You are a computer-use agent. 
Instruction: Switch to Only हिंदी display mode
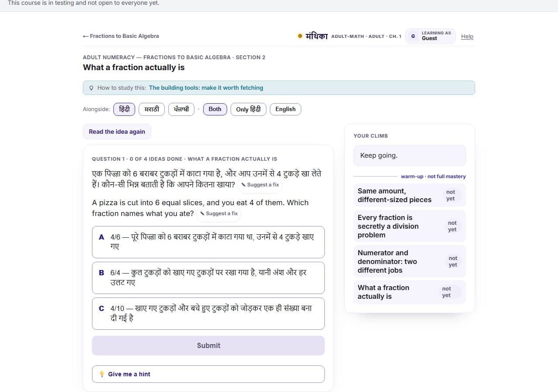pos(248,109)
